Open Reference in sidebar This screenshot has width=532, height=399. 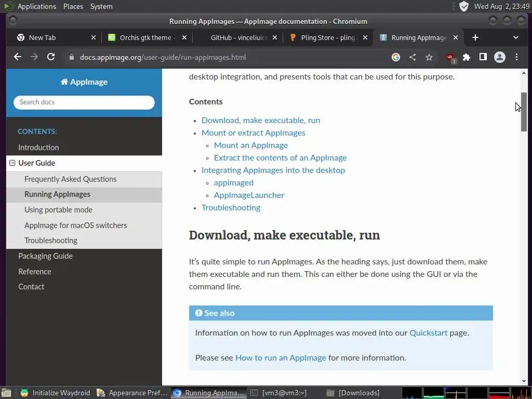pyautogui.click(x=35, y=271)
